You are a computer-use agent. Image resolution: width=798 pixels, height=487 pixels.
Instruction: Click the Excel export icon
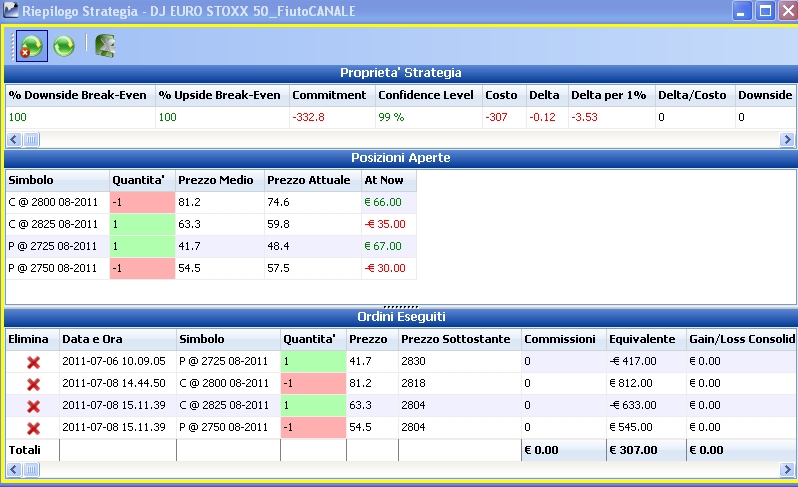click(105, 46)
